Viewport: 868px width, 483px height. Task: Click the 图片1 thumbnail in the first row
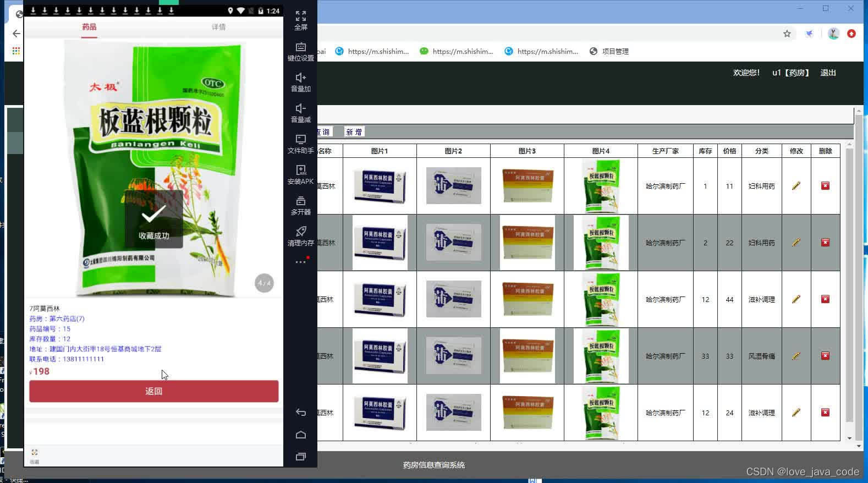click(x=380, y=186)
